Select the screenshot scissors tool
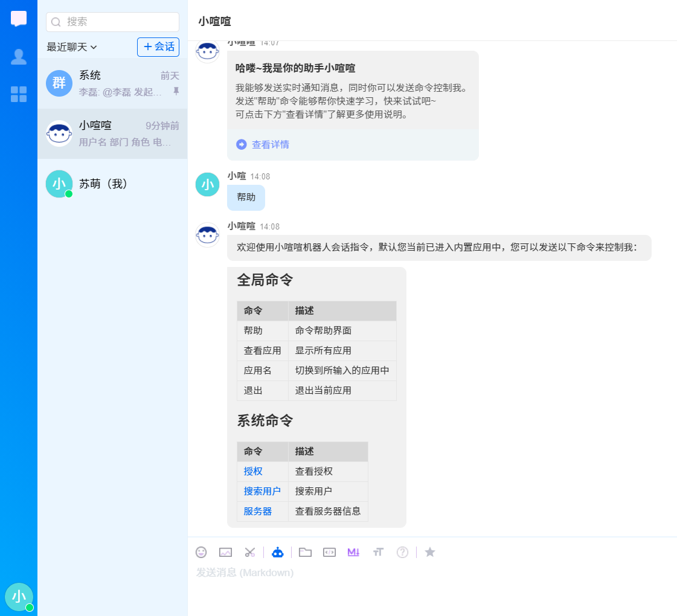 coord(250,552)
